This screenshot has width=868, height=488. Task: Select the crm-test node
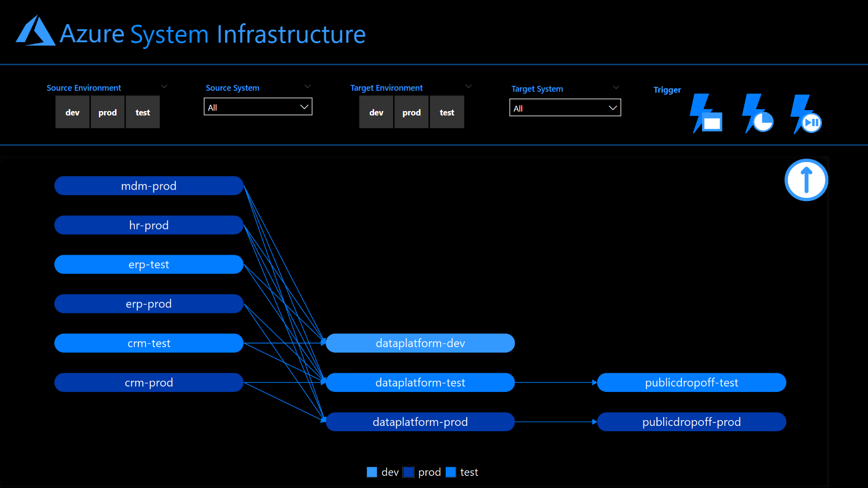148,343
